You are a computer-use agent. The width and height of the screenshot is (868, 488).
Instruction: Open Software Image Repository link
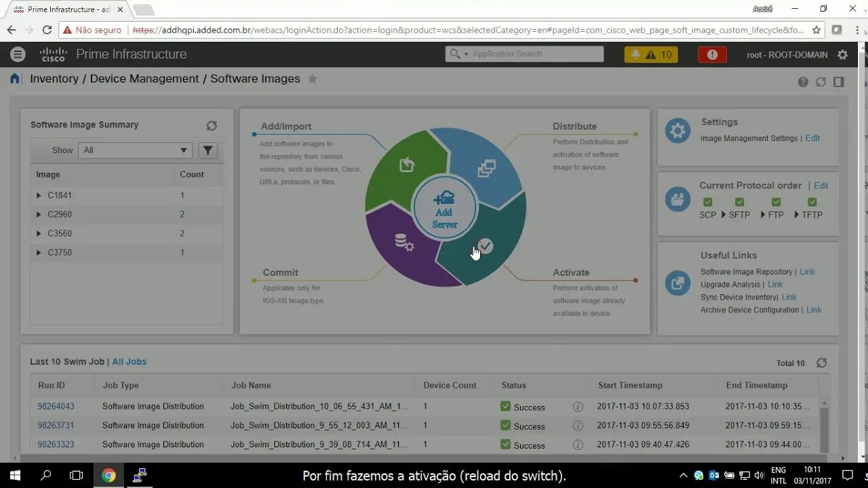point(807,272)
